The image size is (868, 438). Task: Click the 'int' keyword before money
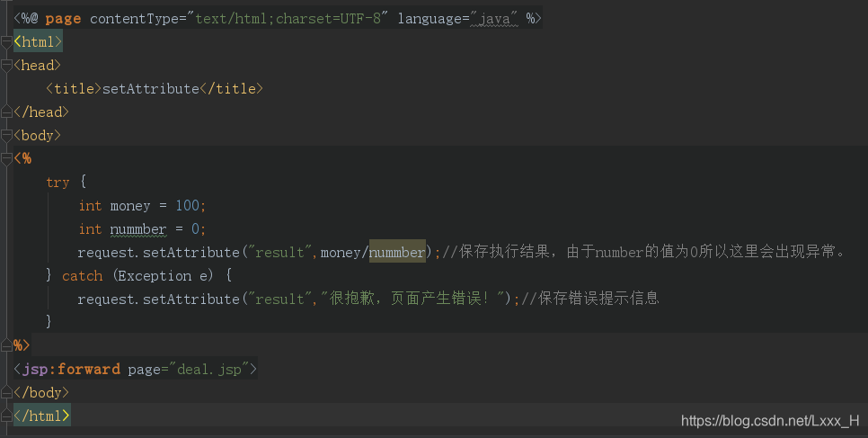[90, 206]
